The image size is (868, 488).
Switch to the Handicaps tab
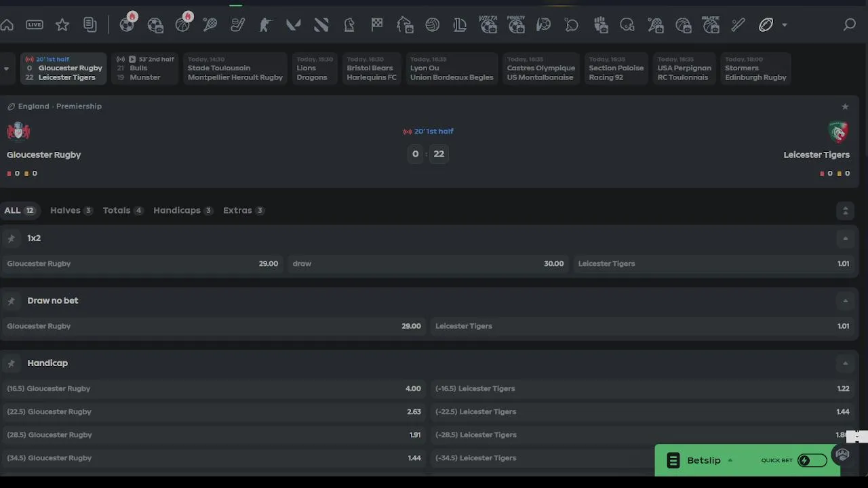pos(183,211)
